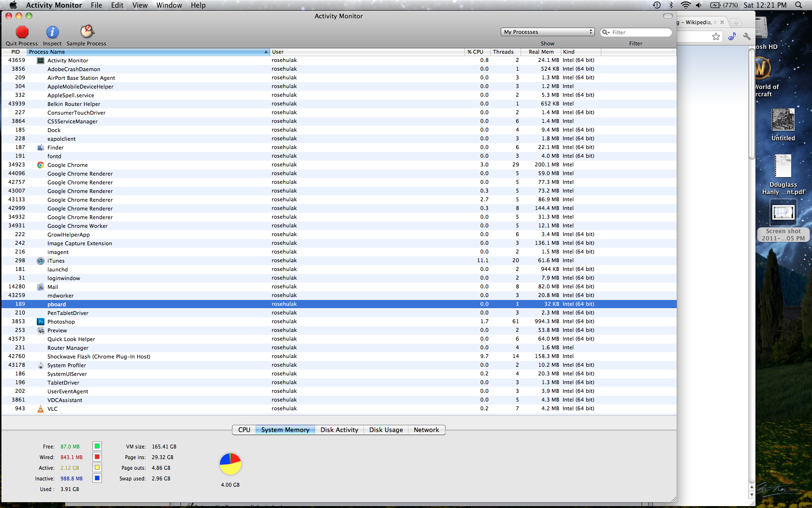Select the pboard process row
The height and width of the screenshot is (508, 812).
point(339,304)
